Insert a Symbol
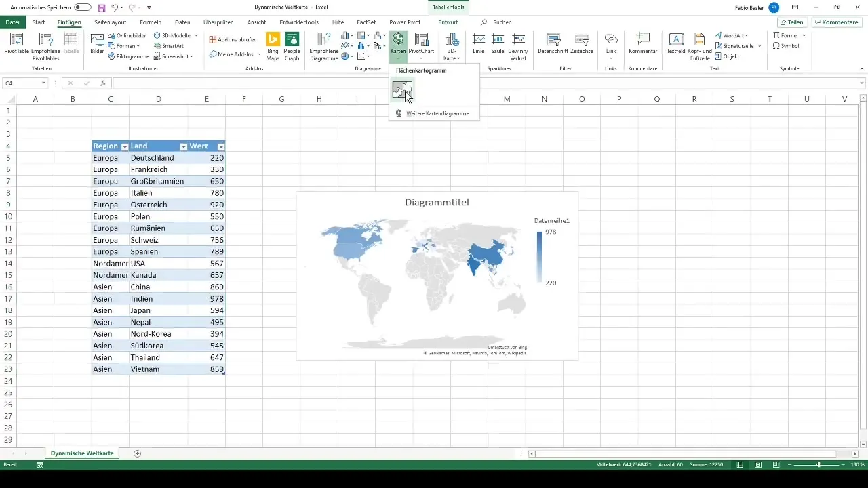Viewport: 868px width, 488px height. [787, 46]
